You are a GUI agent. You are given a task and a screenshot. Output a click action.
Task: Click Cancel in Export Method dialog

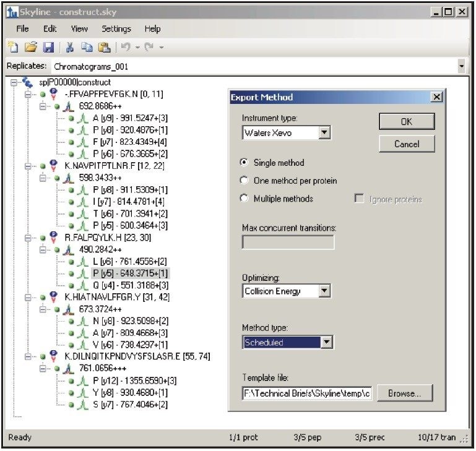[x=407, y=144]
